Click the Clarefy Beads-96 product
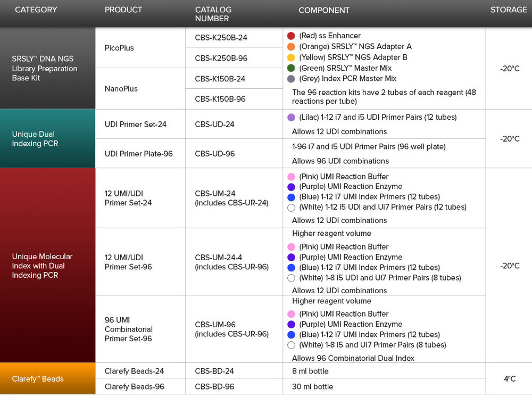 pyautogui.click(x=135, y=386)
